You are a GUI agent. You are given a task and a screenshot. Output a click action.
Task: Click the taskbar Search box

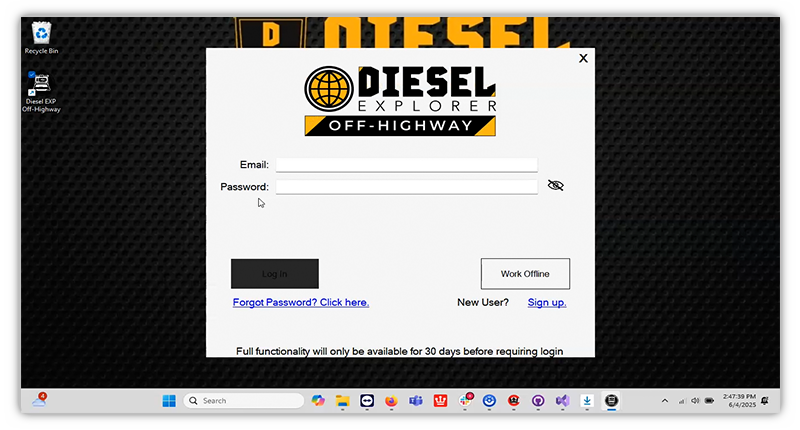[x=243, y=401]
